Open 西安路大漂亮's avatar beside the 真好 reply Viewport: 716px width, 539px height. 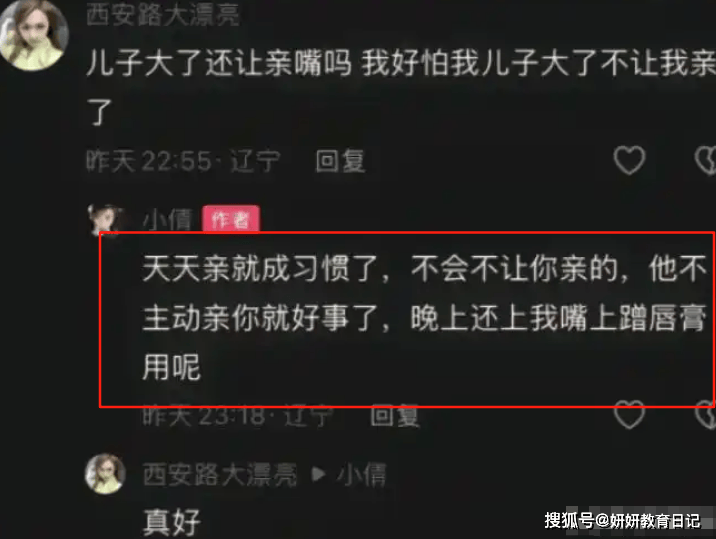tap(105, 474)
